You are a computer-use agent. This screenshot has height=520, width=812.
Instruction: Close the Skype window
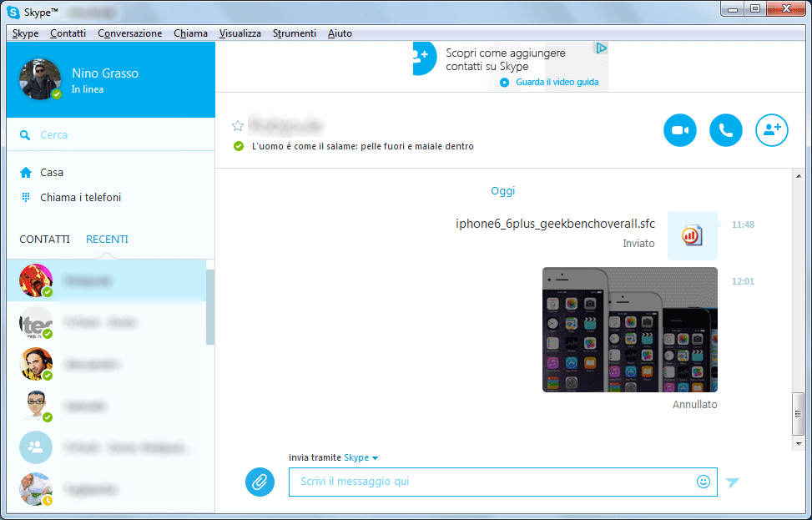pos(786,9)
